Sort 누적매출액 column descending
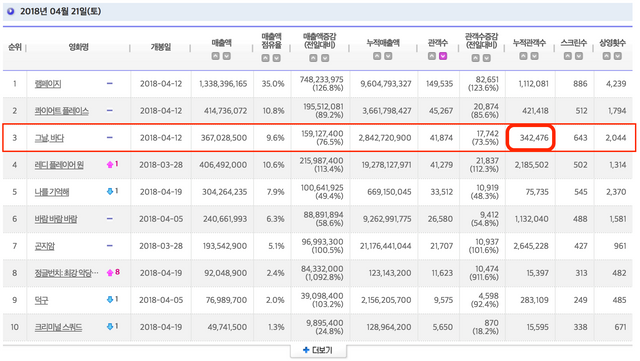Screen dimensions: 640x361 point(388,56)
